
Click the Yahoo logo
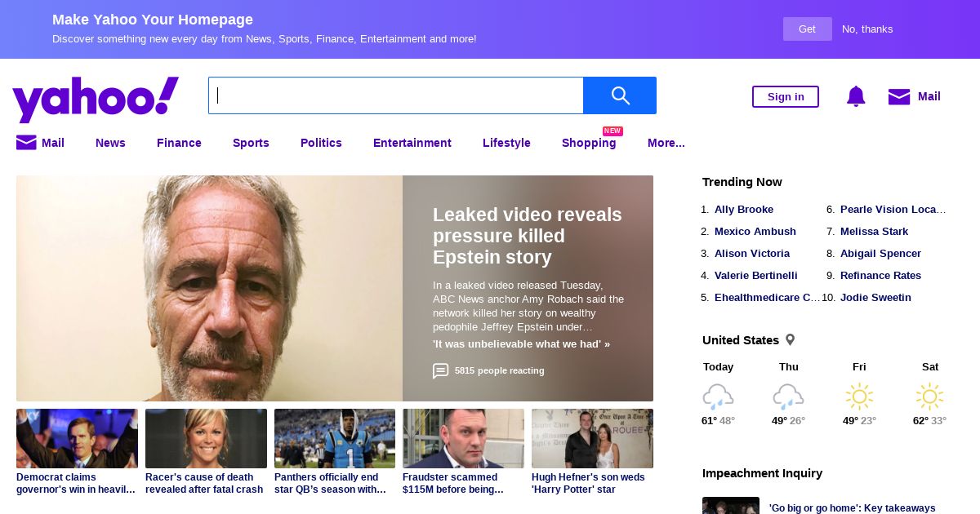click(96, 99)
